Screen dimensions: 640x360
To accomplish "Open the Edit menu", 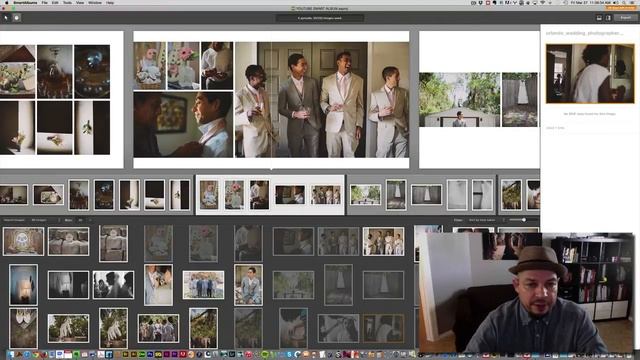I will point(55,2).
